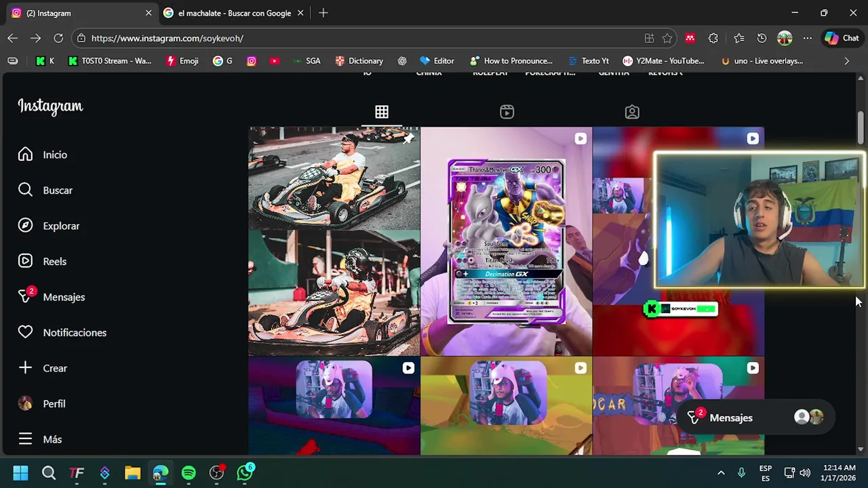Viewport: 868px width, 488px height.
Task: Expand the bookmarks overflow chevron
Action: click(846, 61)
